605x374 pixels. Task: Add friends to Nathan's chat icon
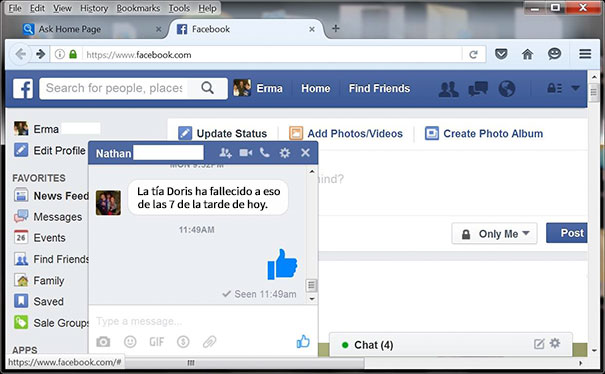pos(225,153)
